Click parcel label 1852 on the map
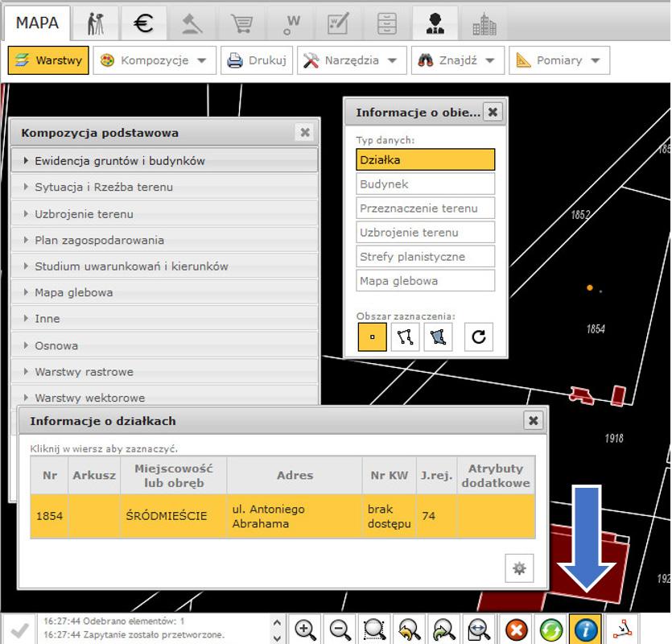The height and width of the screenshot is (644, 672). (x=581, y=214)
